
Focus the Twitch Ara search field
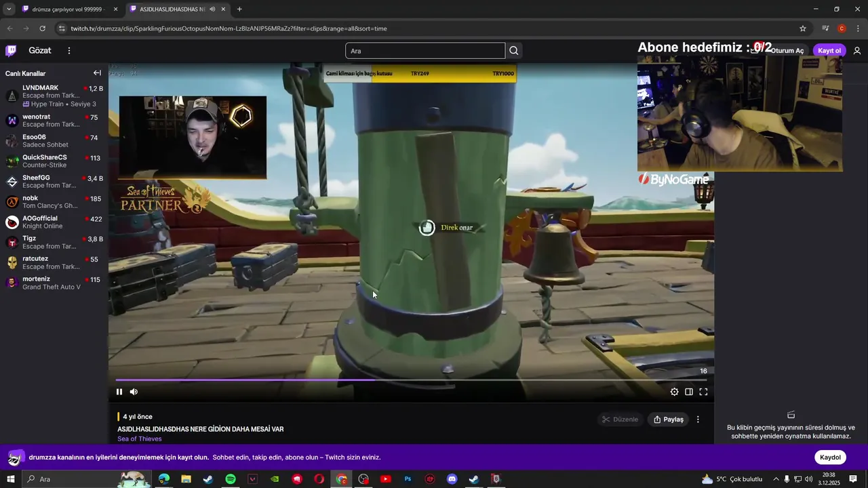click(425, 51)
